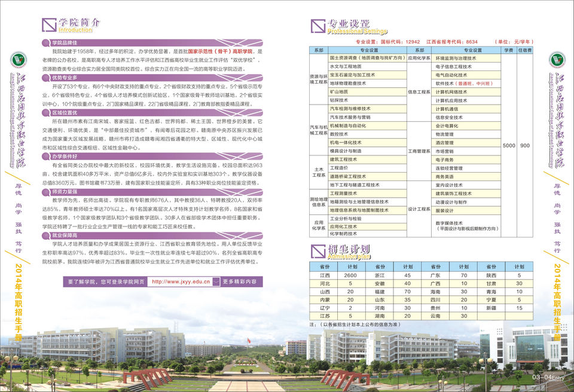Click the college emblem on the left margin
Screen dimensions: 574x392
tap(19, 60)
